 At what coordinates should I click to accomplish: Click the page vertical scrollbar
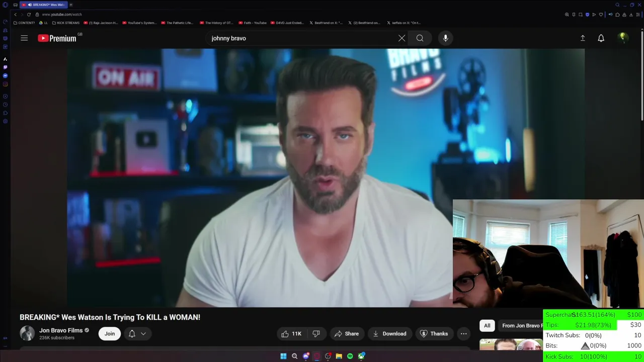pos(642,75)
